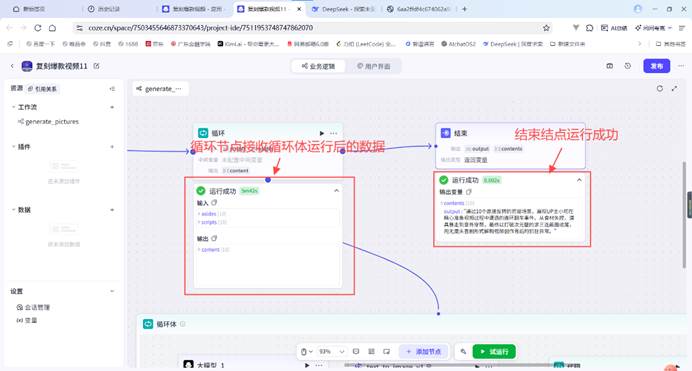Collapse the 插件 section

[13, 146]
